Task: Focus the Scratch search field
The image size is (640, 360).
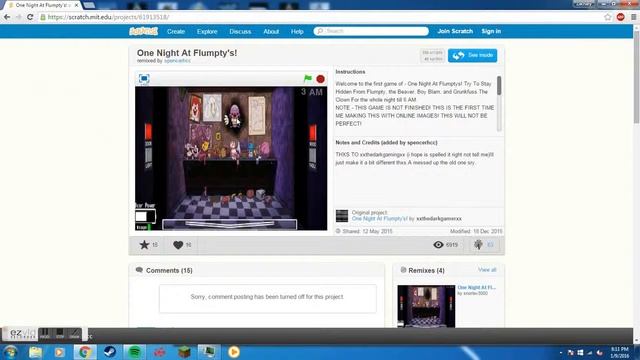Action: click(371, 31)
